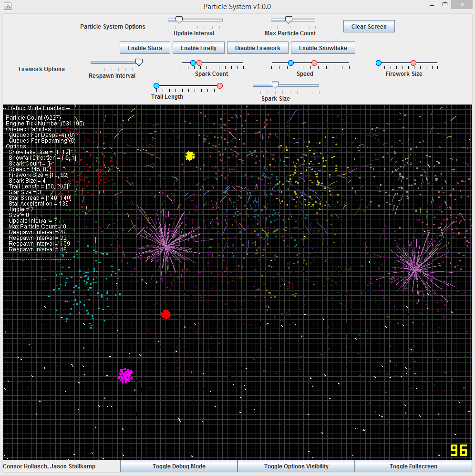Click the Clear Screen button
This screenshot has width=475, height=476.
[x=369, y=26]
